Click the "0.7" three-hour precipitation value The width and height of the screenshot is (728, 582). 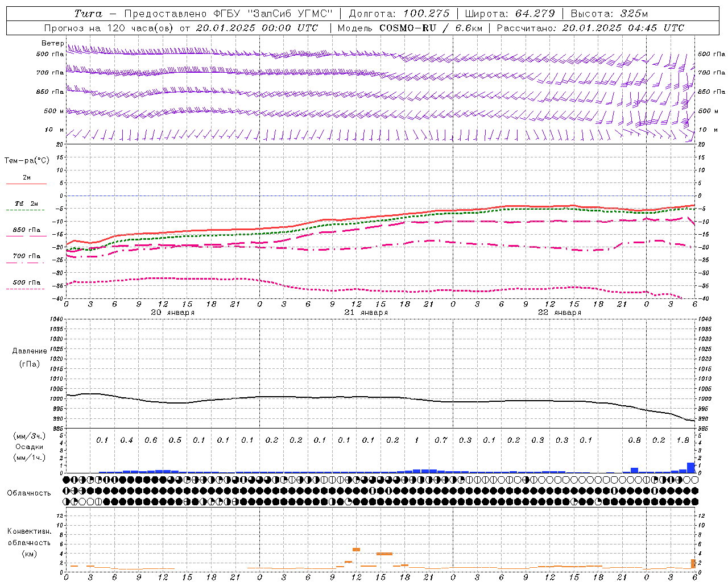point(441,440)
